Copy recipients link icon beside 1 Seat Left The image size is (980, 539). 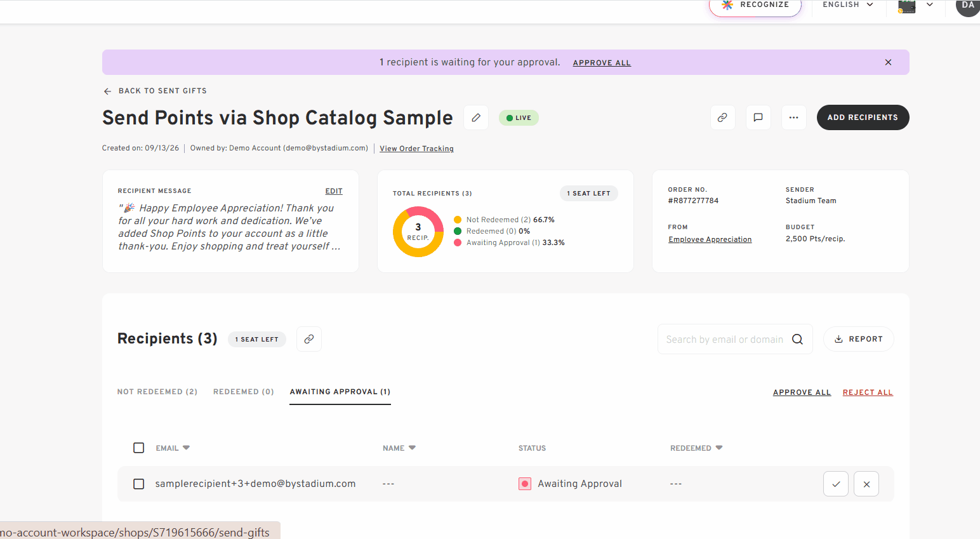(309, 339)
